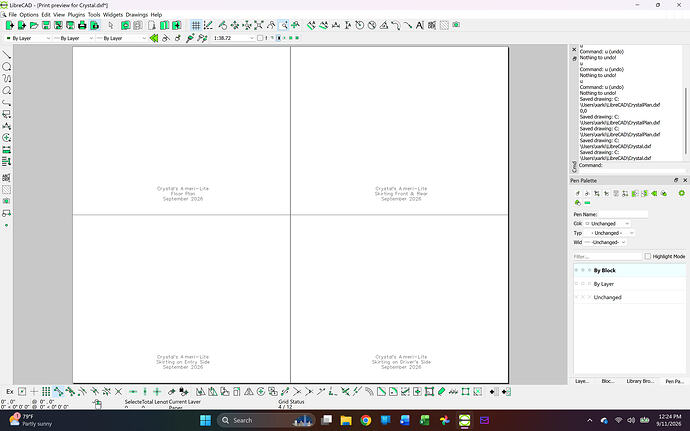Click the Print icon in the toolbar
Viewport: 690px width, 431px height.
point(82,26)
